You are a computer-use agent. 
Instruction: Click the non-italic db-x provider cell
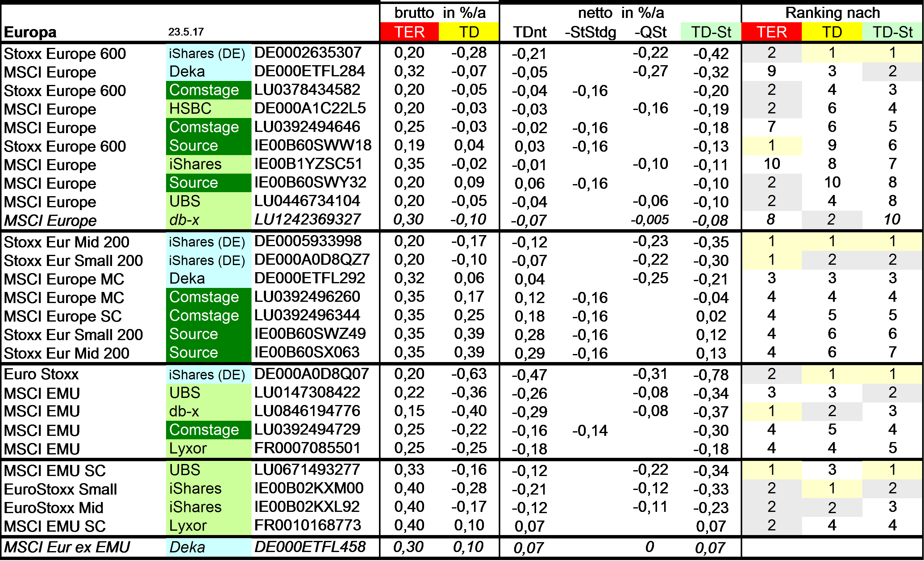(x=209, y=411)
